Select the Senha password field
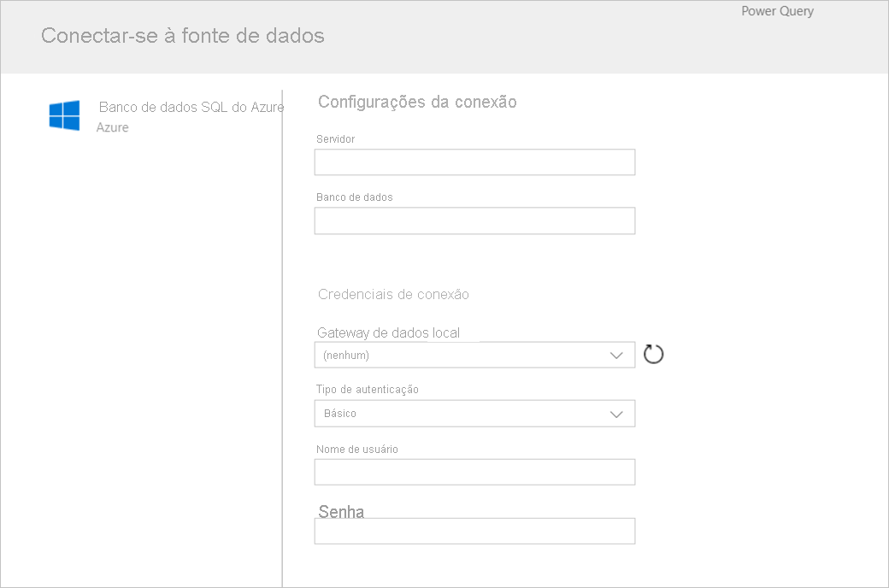 point(474,530)
